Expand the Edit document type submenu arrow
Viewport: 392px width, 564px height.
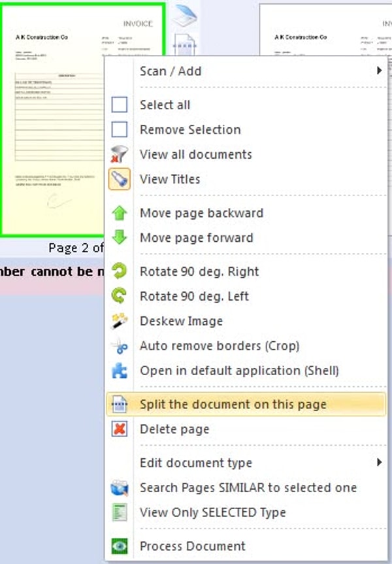click(379, 462)
